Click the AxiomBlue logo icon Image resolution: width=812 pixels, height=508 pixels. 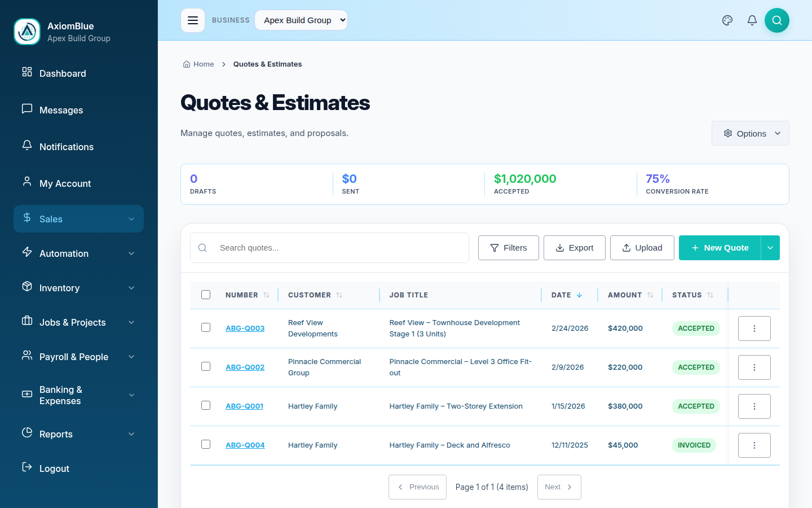pyautogui.click(x=27, y=32)
